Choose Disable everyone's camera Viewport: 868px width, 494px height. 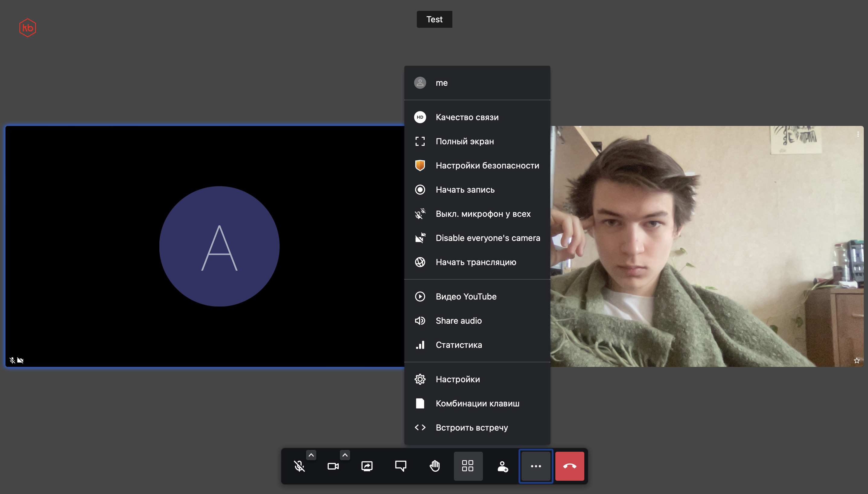[x=477, y=238]
